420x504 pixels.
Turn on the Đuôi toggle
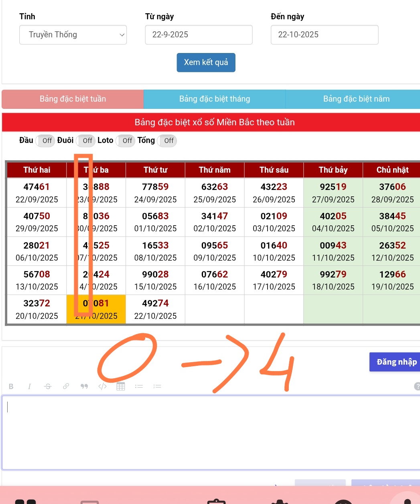[86, 141]
